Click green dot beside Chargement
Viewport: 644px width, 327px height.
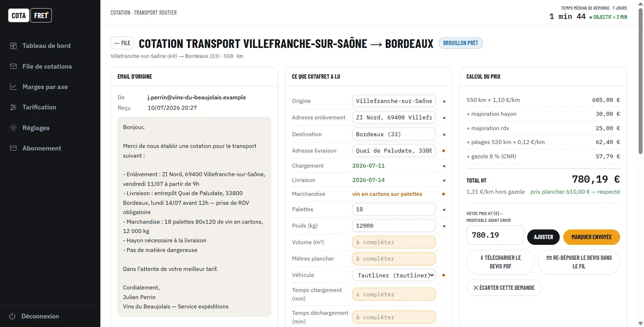pos(444,166)
